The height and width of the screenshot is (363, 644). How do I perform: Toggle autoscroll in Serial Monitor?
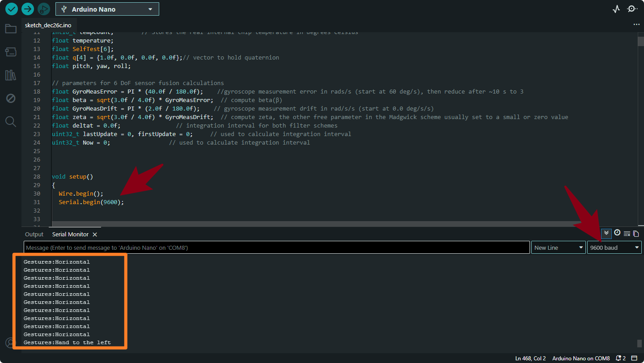[606, 233]
